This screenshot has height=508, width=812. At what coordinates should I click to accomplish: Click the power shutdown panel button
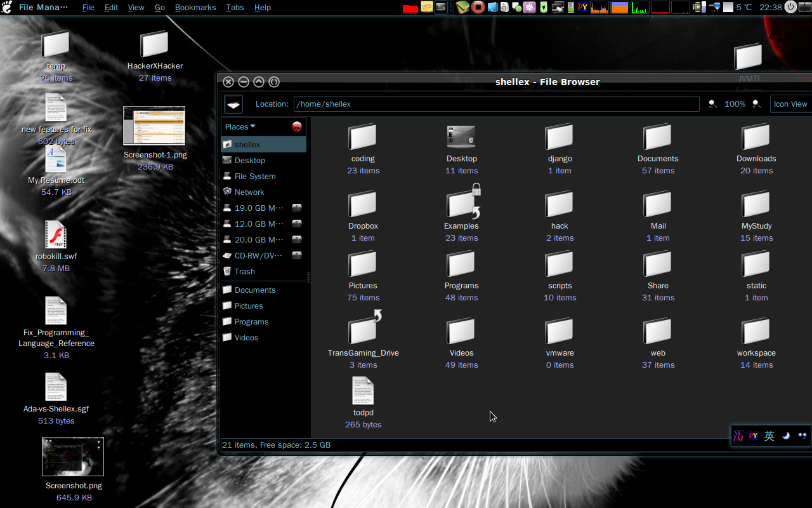tap(790, 7)
